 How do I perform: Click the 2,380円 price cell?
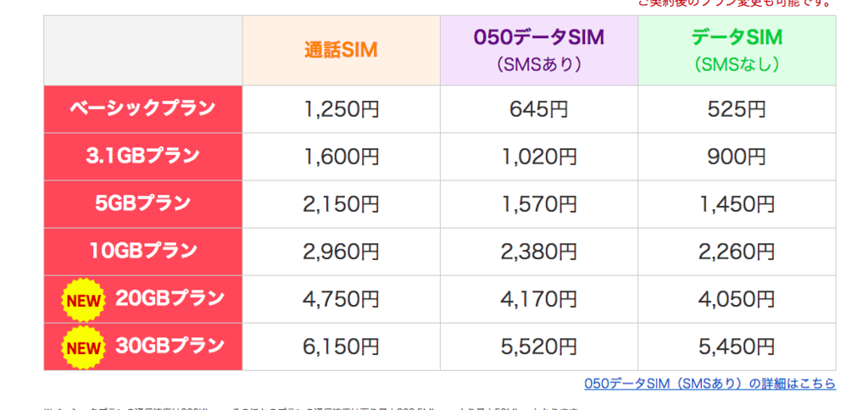pos(538,252)
